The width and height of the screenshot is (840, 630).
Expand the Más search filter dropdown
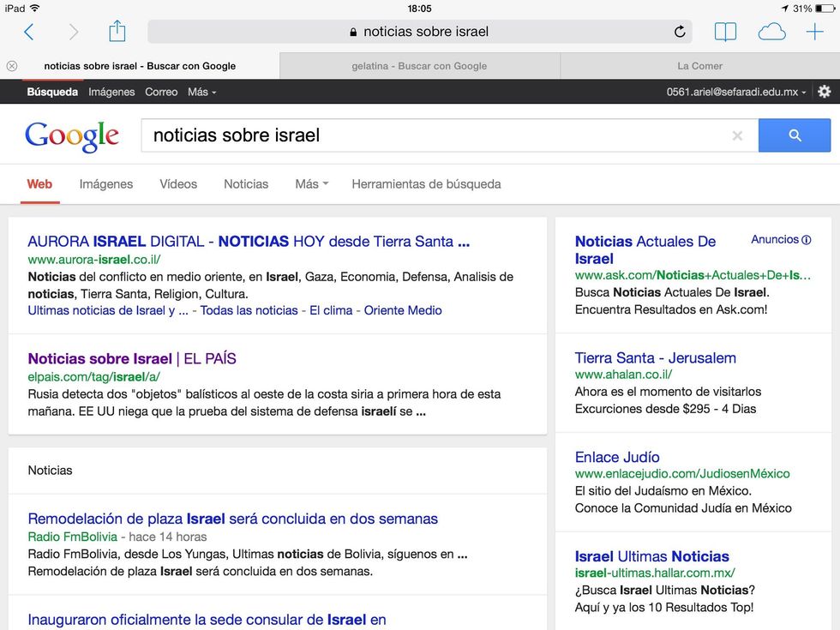tap(311, 184)
